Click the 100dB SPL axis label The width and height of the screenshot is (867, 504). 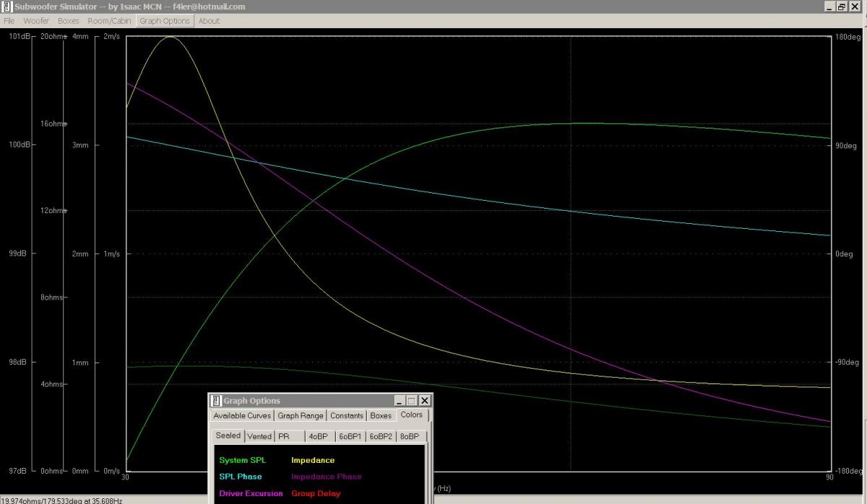(19, 145)
